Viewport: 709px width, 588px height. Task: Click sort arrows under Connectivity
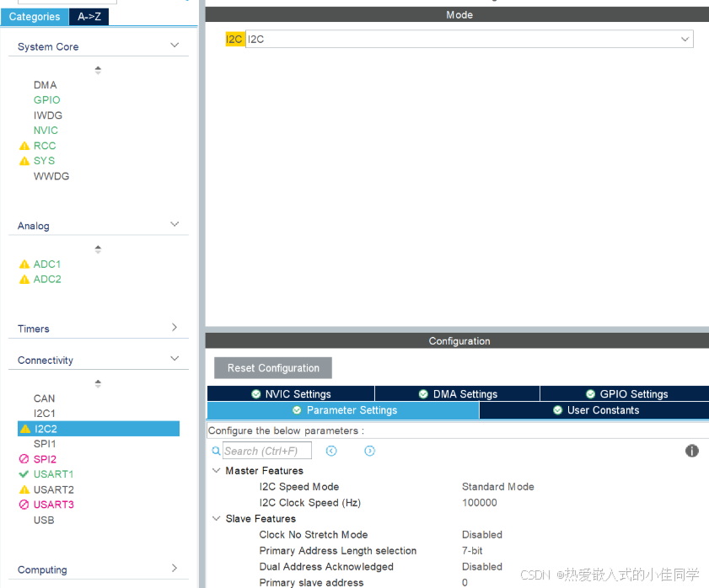point(98,383)
